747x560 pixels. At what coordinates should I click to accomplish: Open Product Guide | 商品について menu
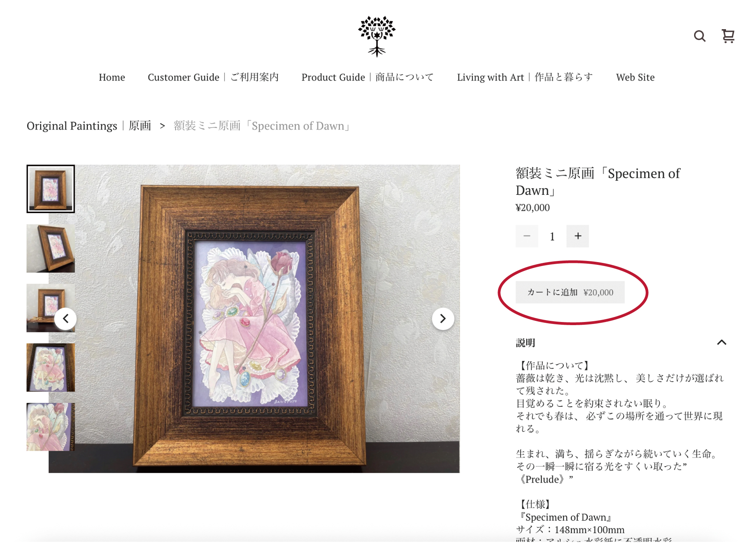(368, 77)
